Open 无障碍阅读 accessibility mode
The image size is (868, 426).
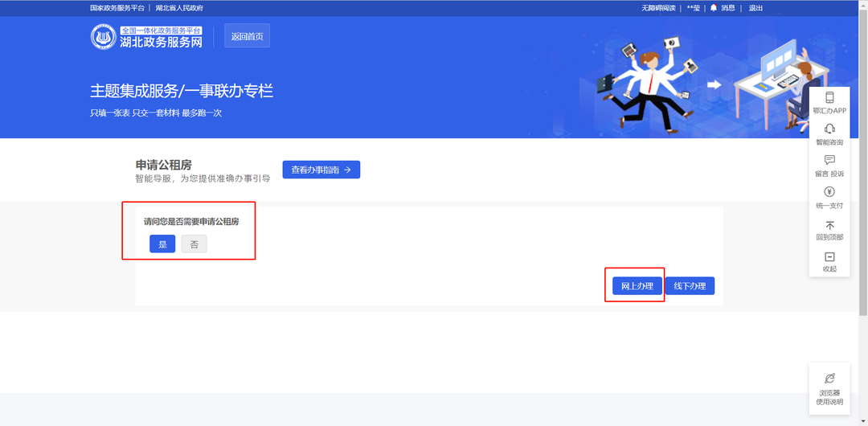click(657, 8)
